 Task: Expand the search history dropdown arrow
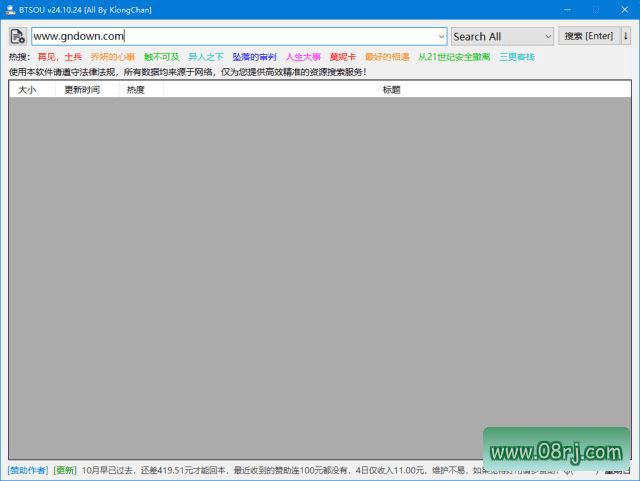[441, 36]
